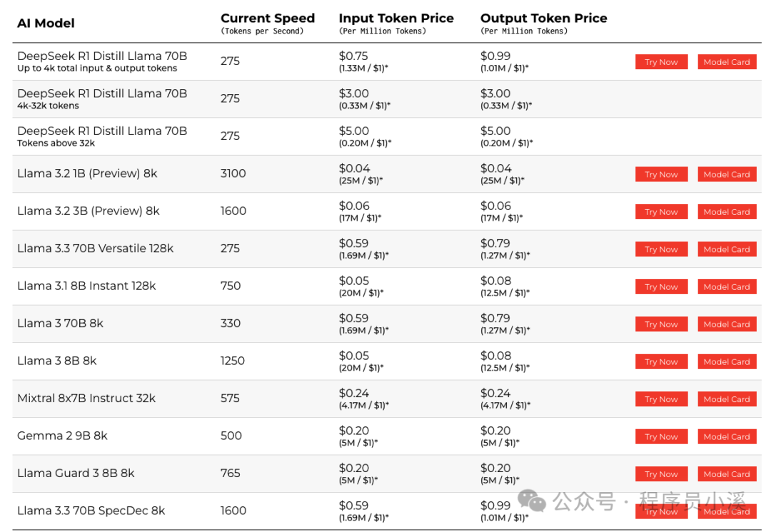Click Try Now for DeepSeek R1 Distill Llama 70B
Screen dimensions: 771x532
tap(661, 62)
